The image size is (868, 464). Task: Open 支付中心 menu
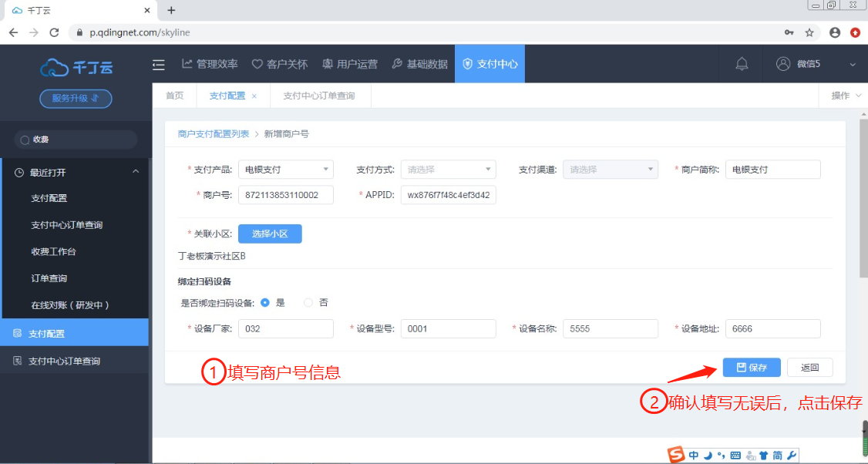point(490,64)
